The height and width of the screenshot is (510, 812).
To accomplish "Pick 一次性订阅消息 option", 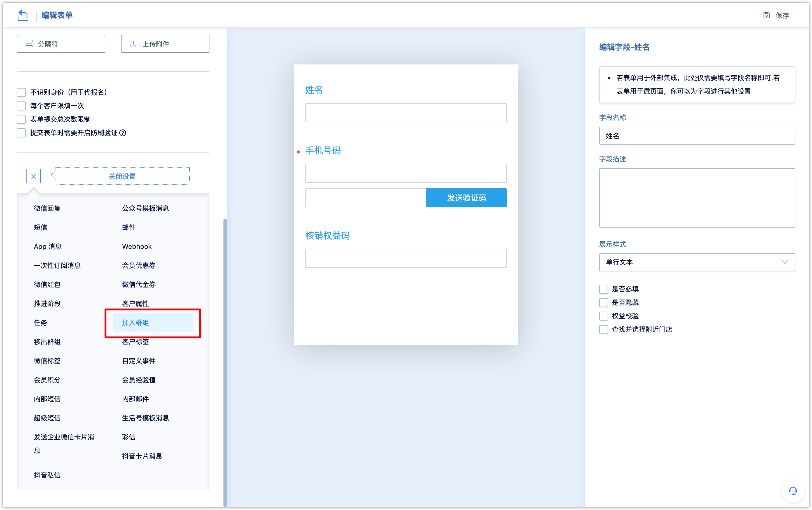I will pos(57,265).
